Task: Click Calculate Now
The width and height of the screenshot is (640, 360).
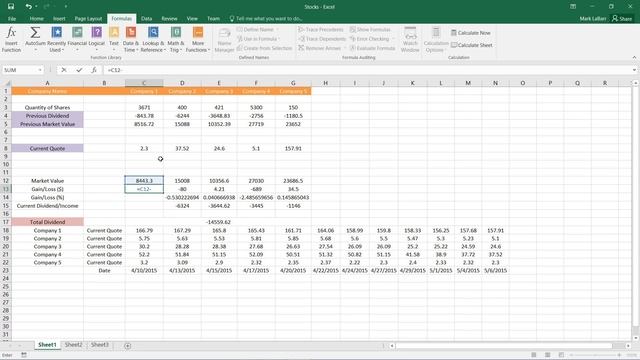Action: coord(471,33)
